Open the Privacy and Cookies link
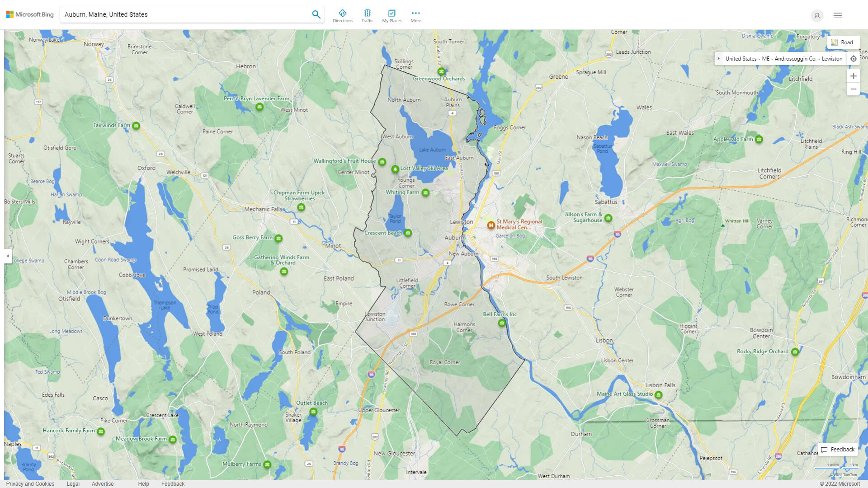This screenshot has width=868, height=488. pyautogui.click(x=30, y=483)
